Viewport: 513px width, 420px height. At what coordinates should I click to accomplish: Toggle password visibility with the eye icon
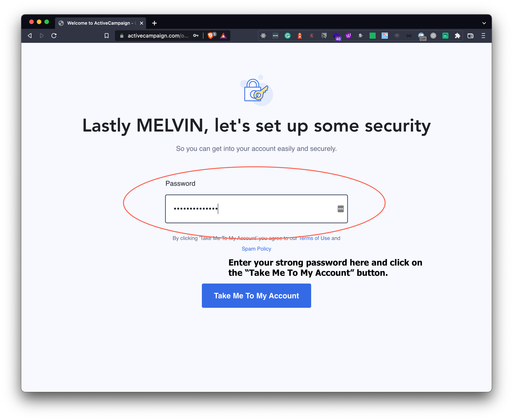pyautogui.click(x=341, y=208)
